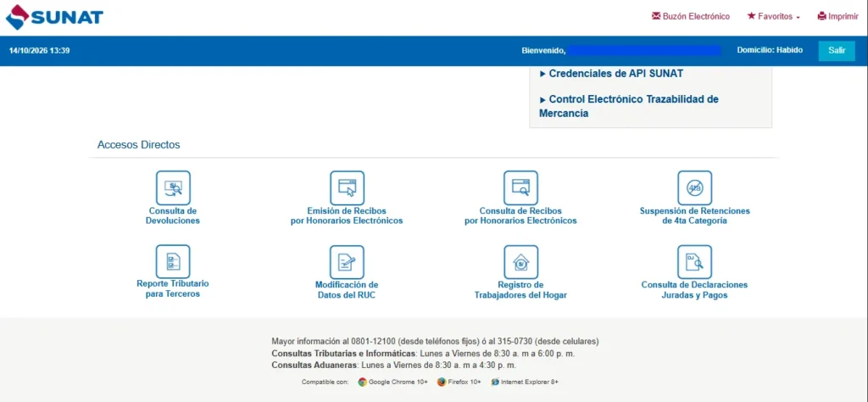This screenshot has width=868, height=402.
Task: Click Modificación de Datos del RUC label
Action: (x=347, y=290)
